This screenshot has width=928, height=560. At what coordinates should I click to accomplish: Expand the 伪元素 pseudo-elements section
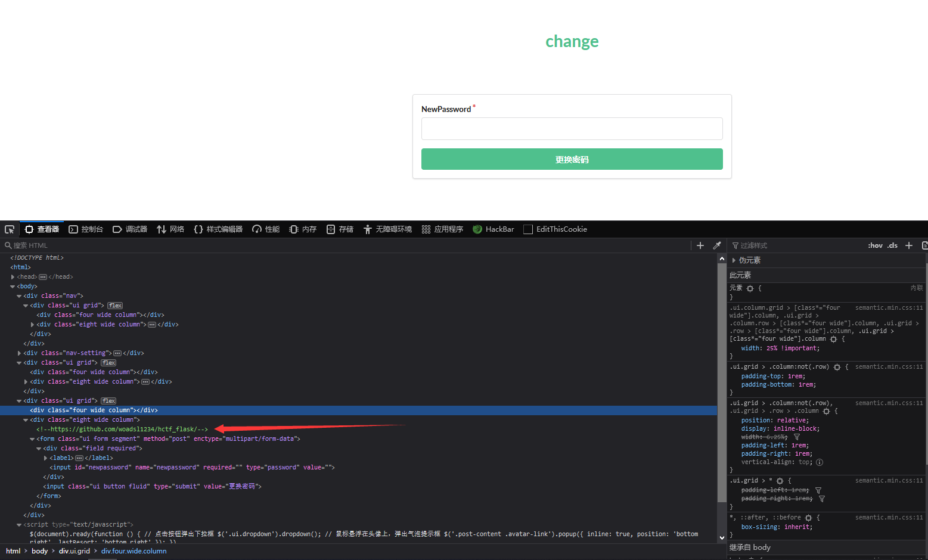point(734,260)
